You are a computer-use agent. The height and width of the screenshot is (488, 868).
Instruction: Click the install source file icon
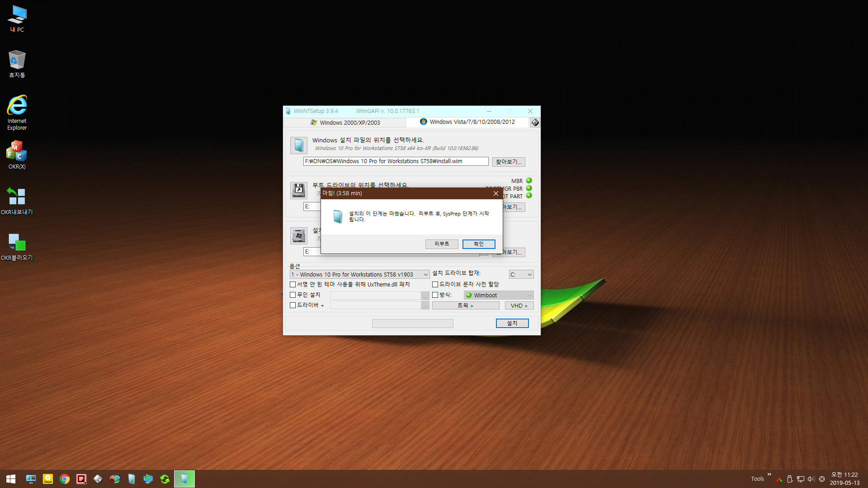pyautogui.click(x=299, y=145)
